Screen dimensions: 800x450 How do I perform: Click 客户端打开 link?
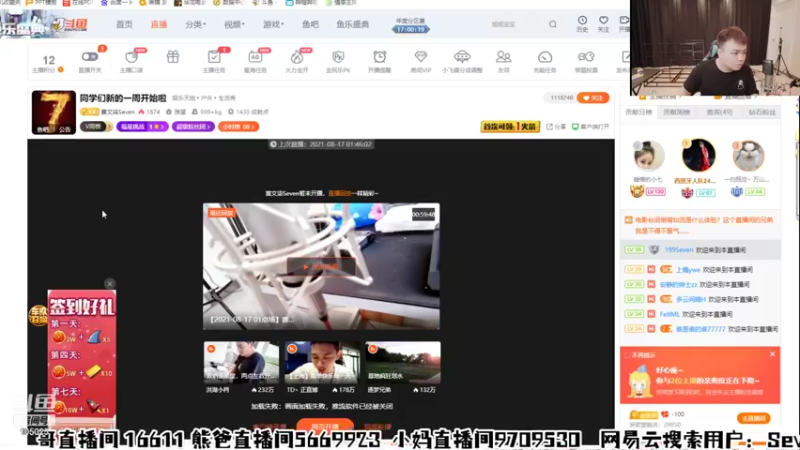coord(590,127)
